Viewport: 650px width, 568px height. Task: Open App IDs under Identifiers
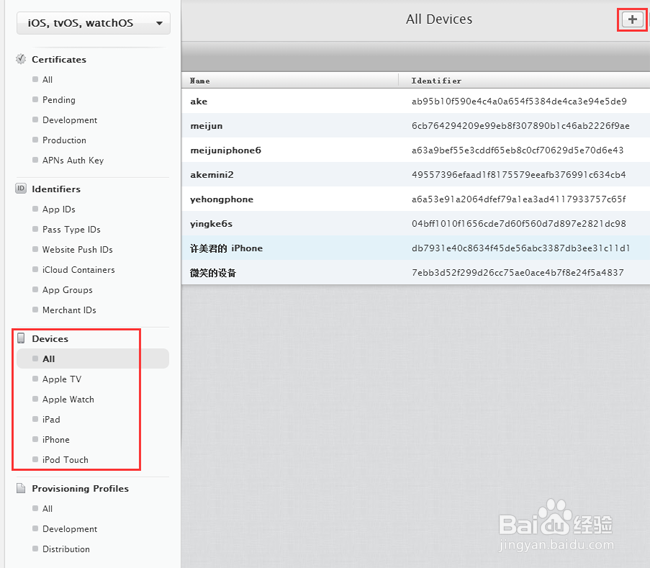pos(59,209)
